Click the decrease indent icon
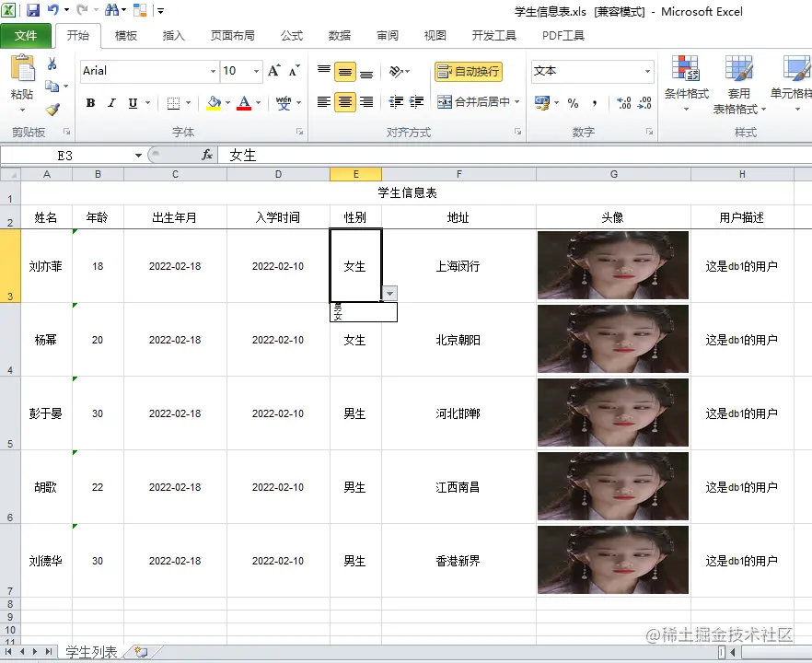 (396, 101)
